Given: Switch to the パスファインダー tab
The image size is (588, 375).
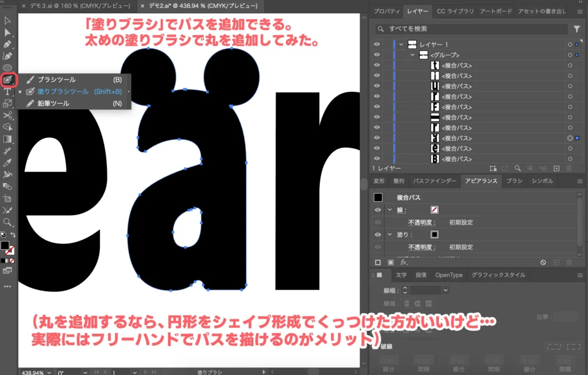Looking at the screenshot, I should click(435, 181).
